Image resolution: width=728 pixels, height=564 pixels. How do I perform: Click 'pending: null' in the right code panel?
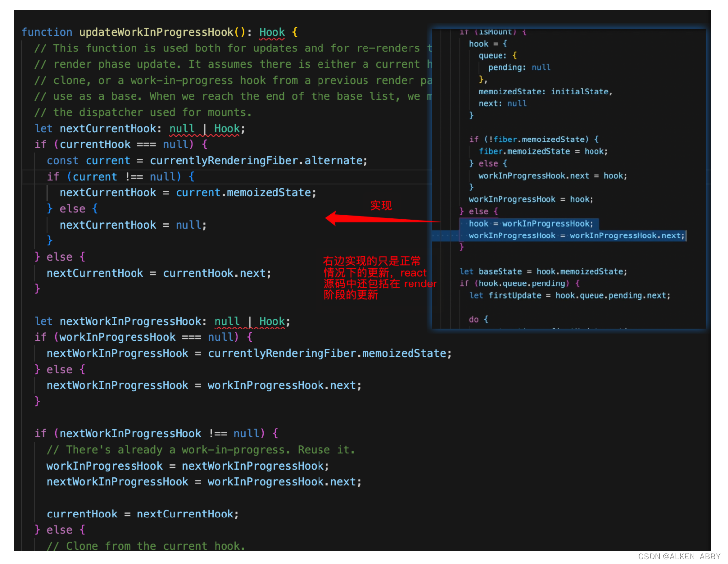click(x=519, y=68)
